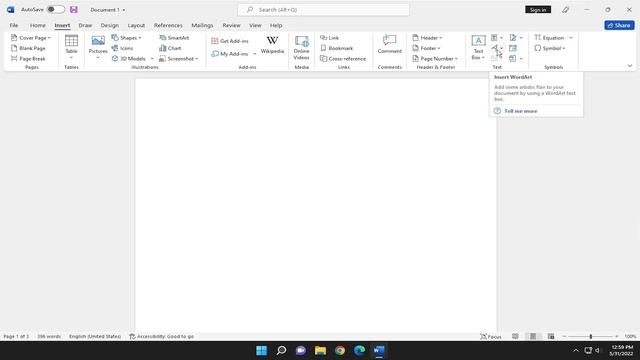The image size is (640, 360).
Task: Open the File menu
Action: pyautogui.click(x=14, y=25)
